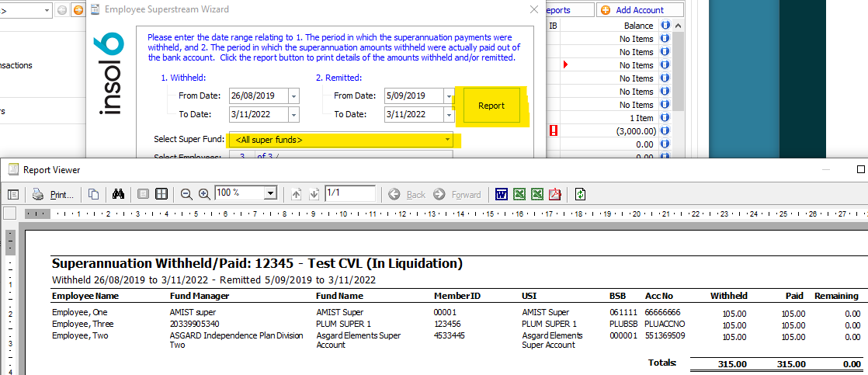This screenshot has width=868, height=375.
Task: Open the zoom percentage dropdown
Action: click(270, 193)
